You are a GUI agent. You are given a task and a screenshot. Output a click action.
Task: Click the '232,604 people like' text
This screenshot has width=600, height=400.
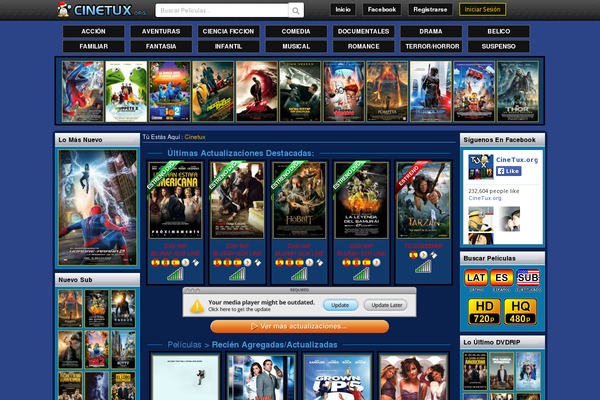click(x=494, y=191)
